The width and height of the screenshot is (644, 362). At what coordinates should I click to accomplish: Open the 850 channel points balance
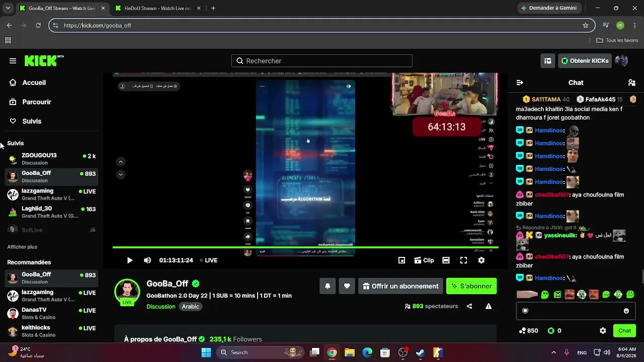[x=528, y=331]
